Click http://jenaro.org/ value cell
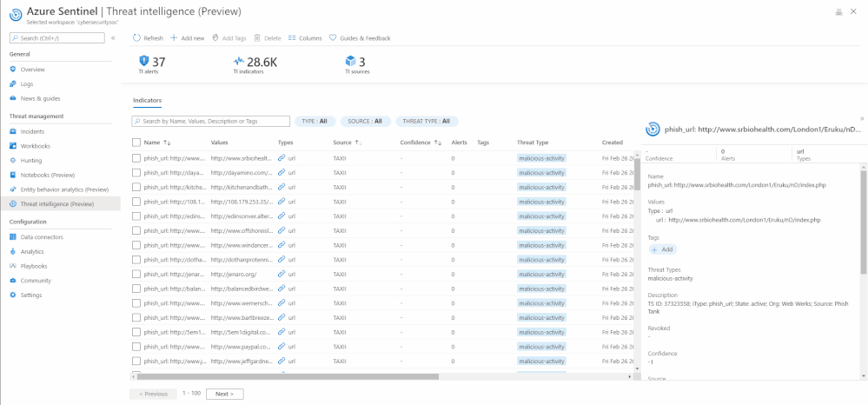 [x=234, y=274]
